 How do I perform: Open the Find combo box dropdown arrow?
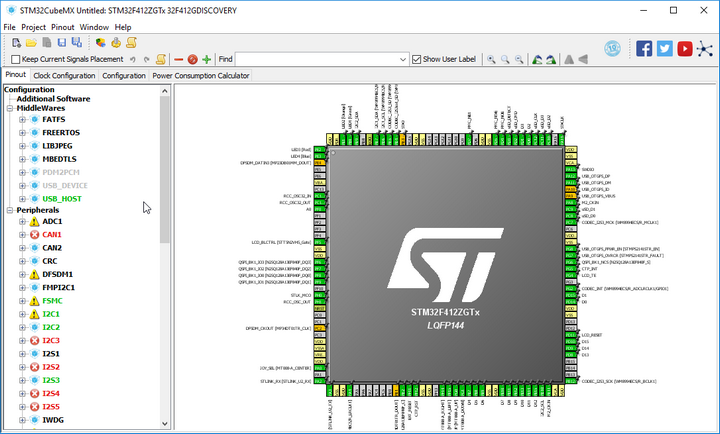[x=403, y=59]
